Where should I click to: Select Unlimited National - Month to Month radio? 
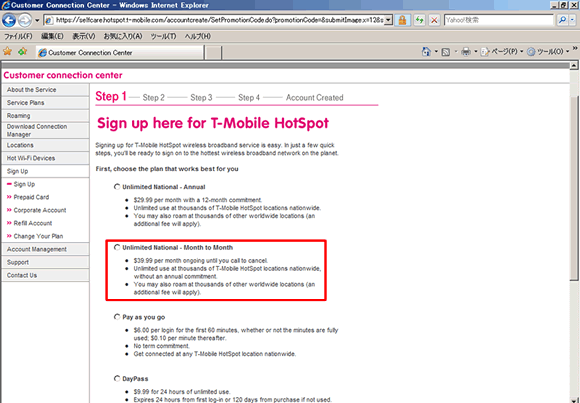pos(117,247)
